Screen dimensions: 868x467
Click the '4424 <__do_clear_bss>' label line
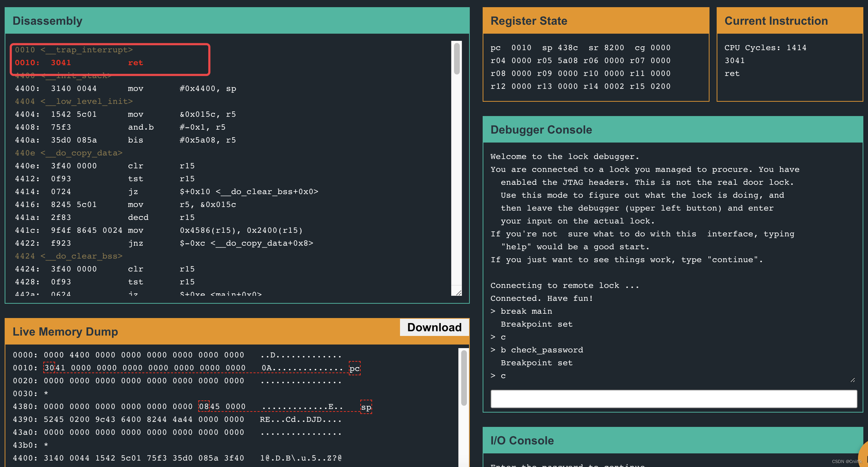point(69,256)
